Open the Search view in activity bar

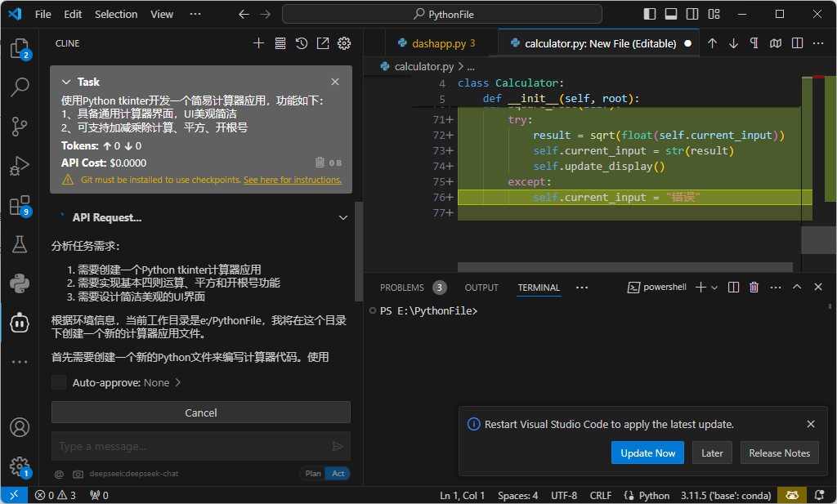click(20, 87)
